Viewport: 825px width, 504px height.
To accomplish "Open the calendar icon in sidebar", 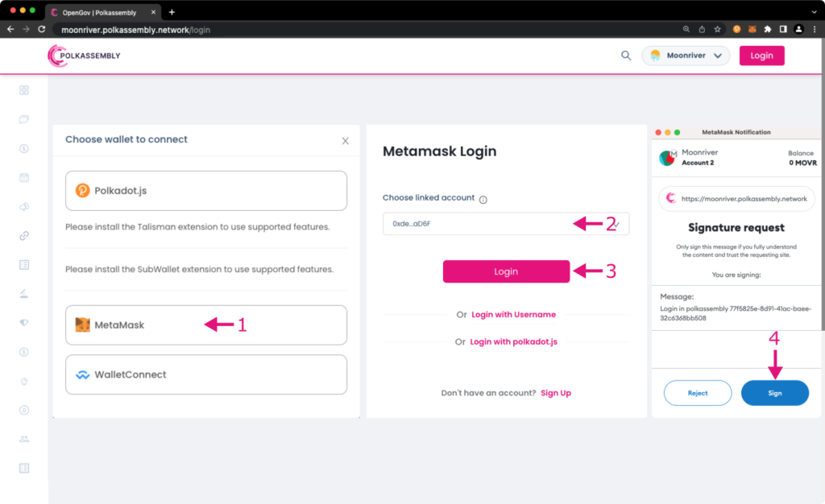I will pos(24,178).
